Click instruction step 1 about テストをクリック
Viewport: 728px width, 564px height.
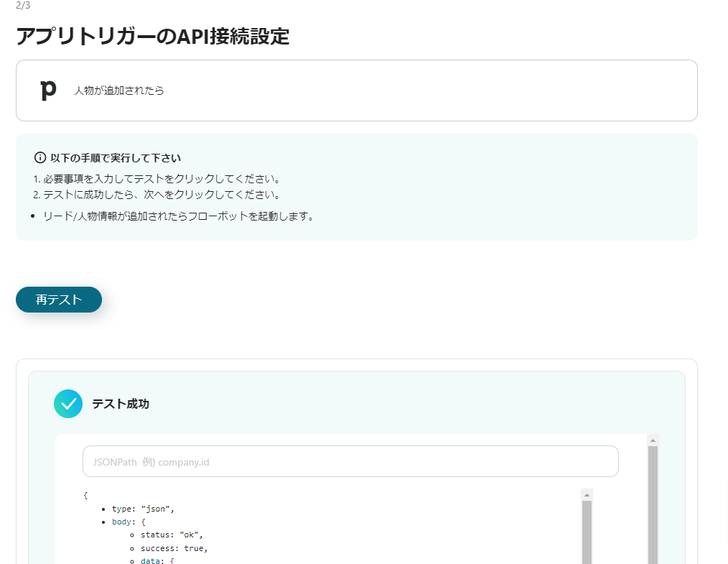pyautogui.click(x=157, y=179)
